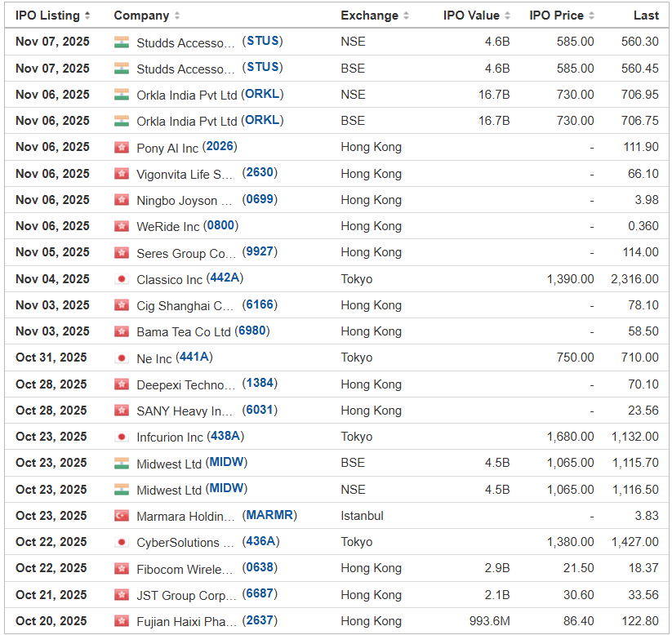This screenshot has height=635, width=672.
Task: Click Japan flag beside Ne Inc
Action: [x=122, y=358]
